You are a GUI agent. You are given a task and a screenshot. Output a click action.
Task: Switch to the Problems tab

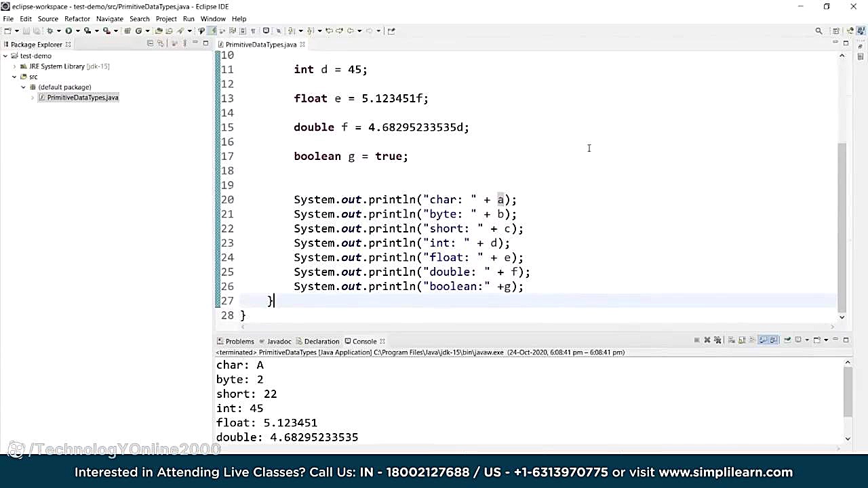click(x=239, y=341)
